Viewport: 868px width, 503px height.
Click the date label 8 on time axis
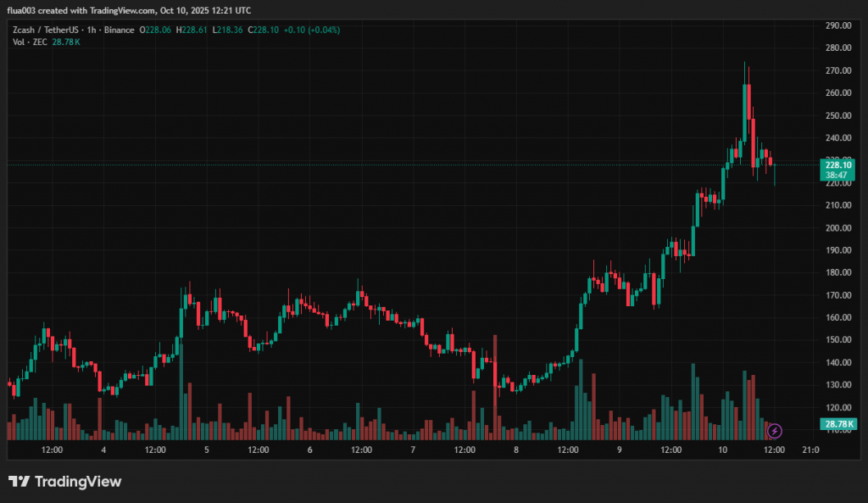(516, 450)
